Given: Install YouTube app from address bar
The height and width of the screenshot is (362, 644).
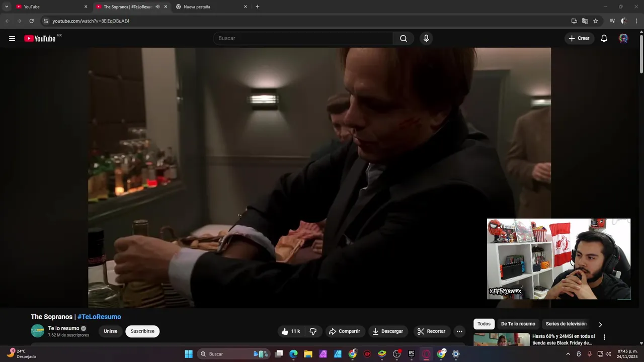Looking at the screenshot, I should (574, 21).
